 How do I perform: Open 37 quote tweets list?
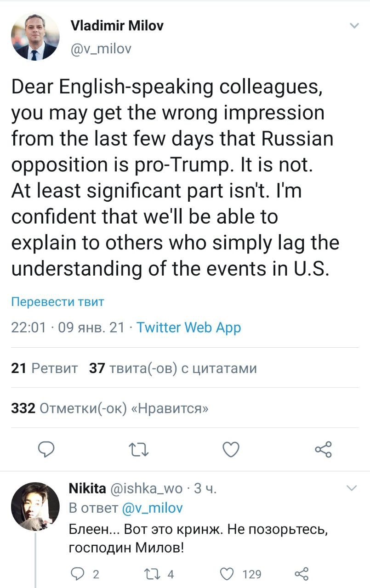173,368
